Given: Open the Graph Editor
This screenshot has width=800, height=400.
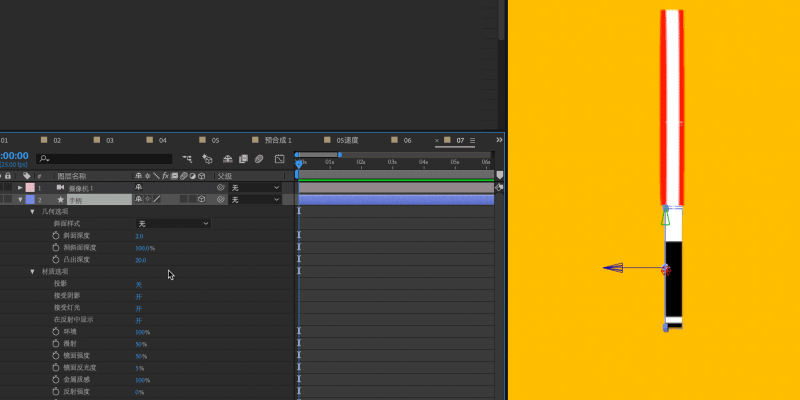Looking at the screenshot, I should [279, 159].
